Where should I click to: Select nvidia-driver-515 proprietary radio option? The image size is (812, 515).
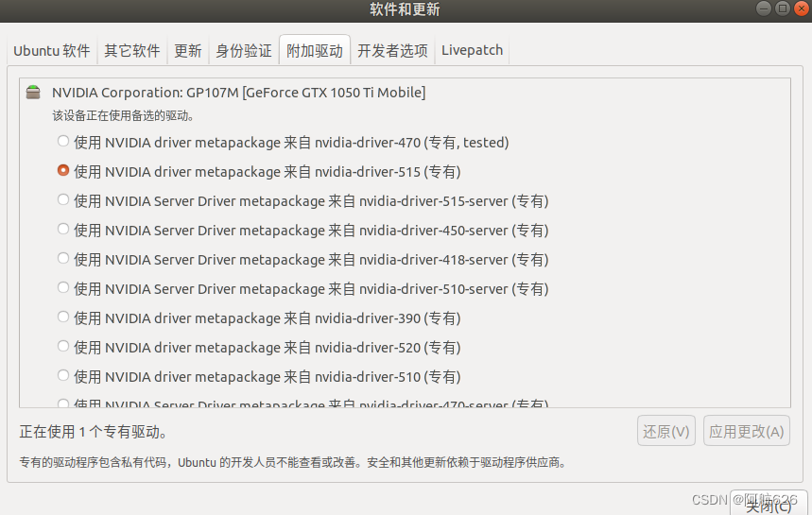click(x=63, y=170)
